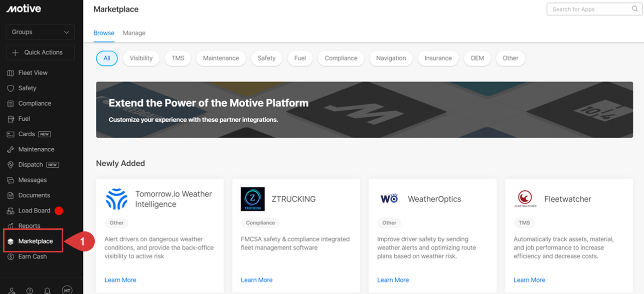Viewport: 644px width, 294px height.
Task: Filter apps by Navigation category
Action: point(391,58)
